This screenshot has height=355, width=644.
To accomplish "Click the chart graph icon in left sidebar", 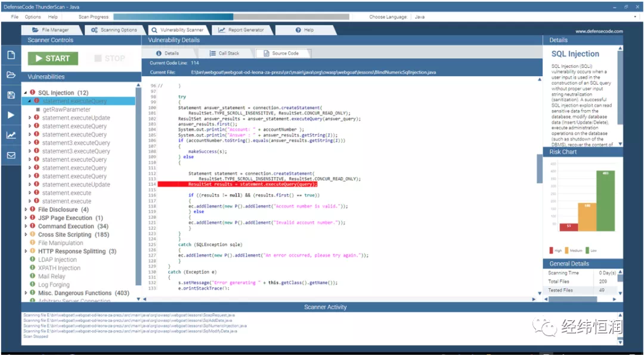I will [x=11, y=135].
